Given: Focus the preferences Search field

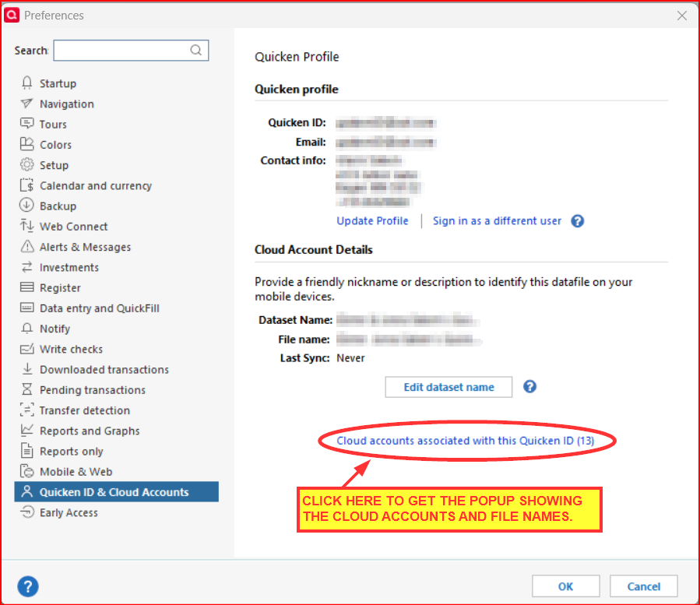Looking at the screenshot, I should point(131,50).
